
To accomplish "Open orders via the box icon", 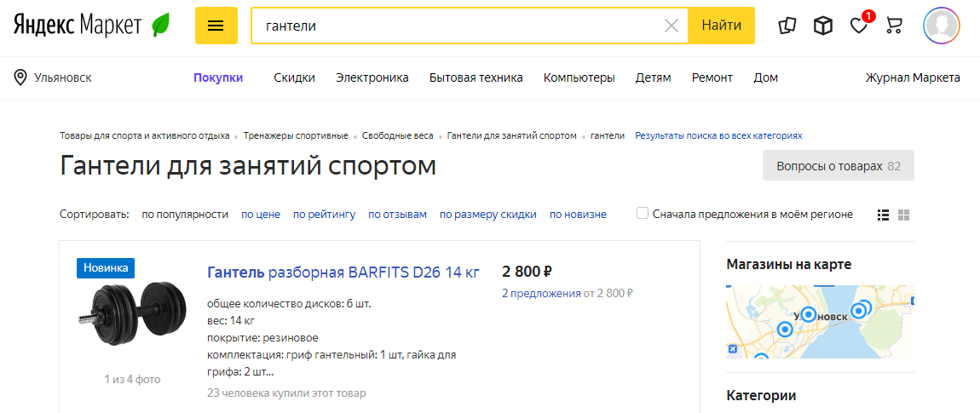I will (x=822, y=26).
